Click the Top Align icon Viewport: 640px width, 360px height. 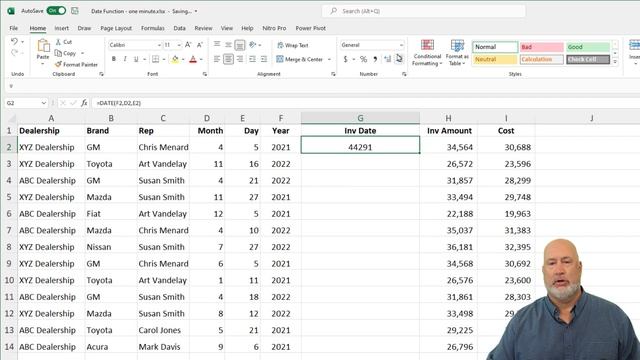(217, 44)
